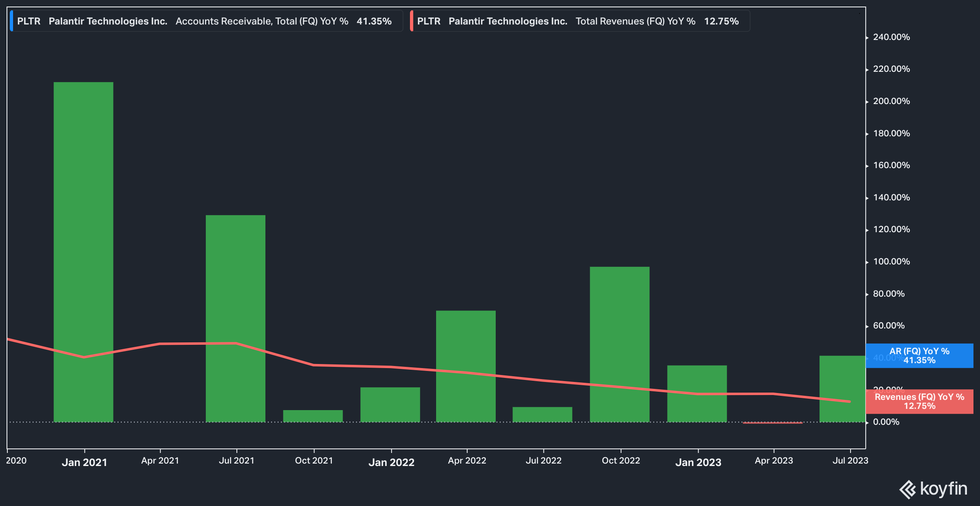Click the 60.00% y-axis label

tap(889, 326)
